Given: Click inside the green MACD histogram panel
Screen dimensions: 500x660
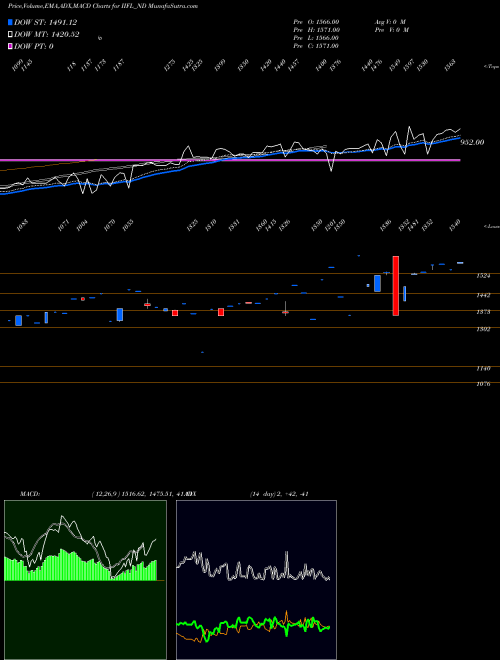Looking at the screenshot, I should point(85,580).
